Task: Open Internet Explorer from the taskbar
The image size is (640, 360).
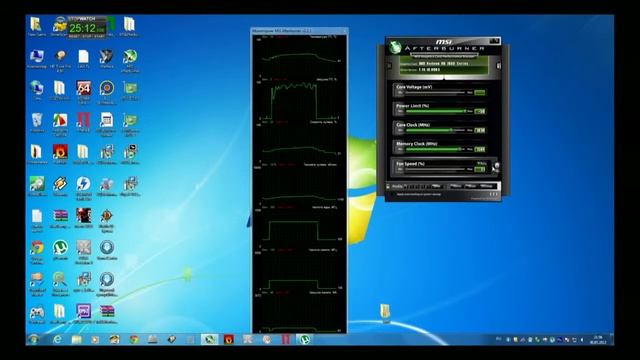Action: [58, 339]
